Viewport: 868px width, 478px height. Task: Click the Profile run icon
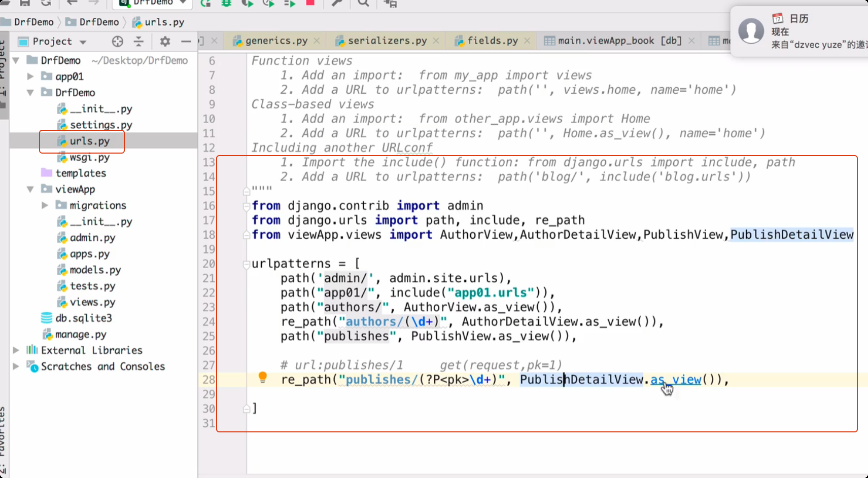click(268, 3)
